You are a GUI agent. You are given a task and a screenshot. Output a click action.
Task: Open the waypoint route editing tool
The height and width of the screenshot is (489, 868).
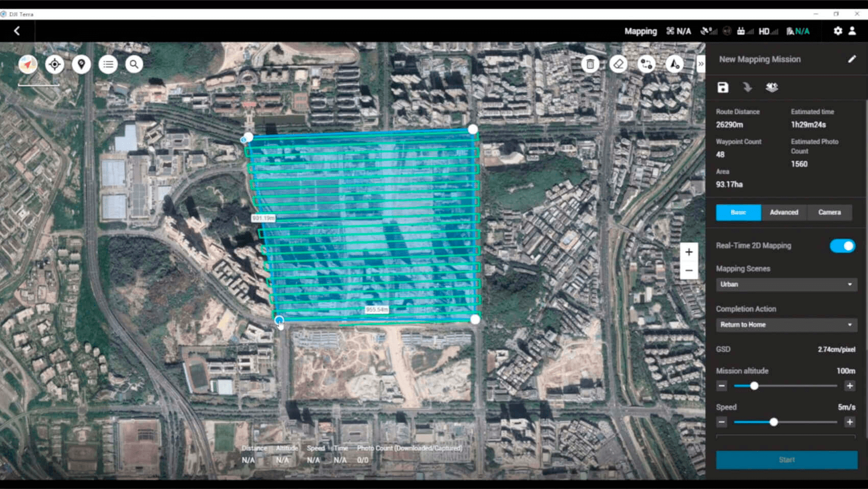(646, 64)
